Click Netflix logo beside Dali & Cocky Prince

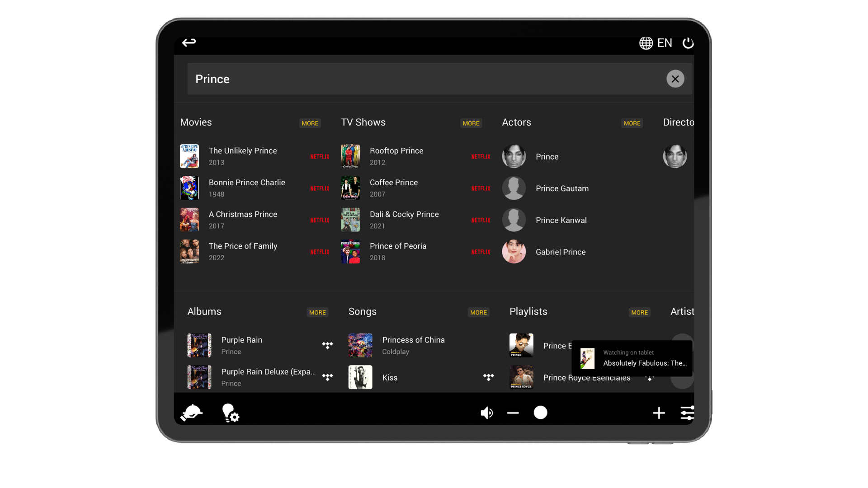pyautogui.click(x=481, y=220)
